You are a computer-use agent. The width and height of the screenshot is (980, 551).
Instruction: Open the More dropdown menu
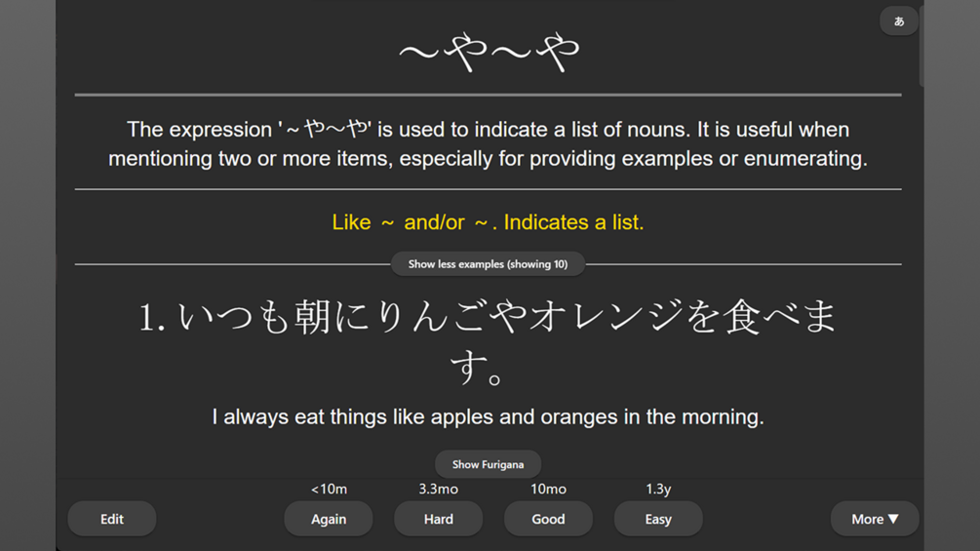(x=875, y=519)
